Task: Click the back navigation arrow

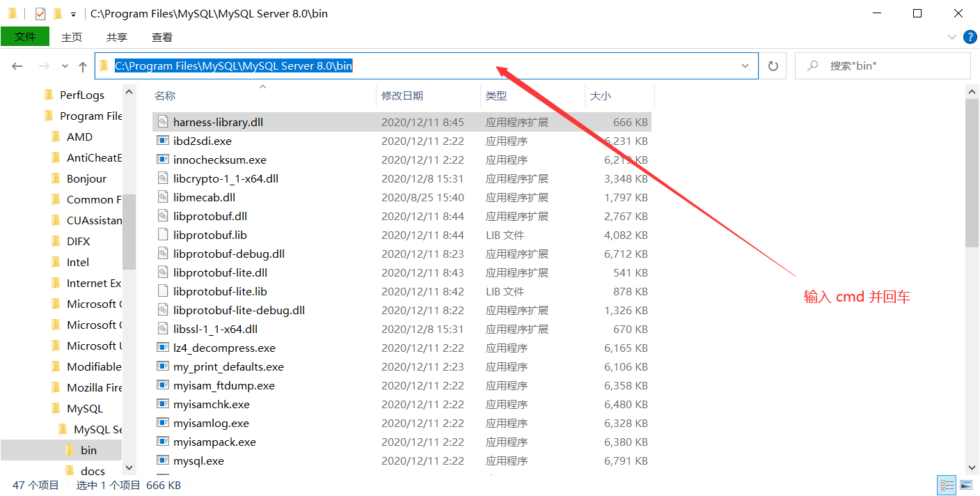Action: (x=17, y=65)
